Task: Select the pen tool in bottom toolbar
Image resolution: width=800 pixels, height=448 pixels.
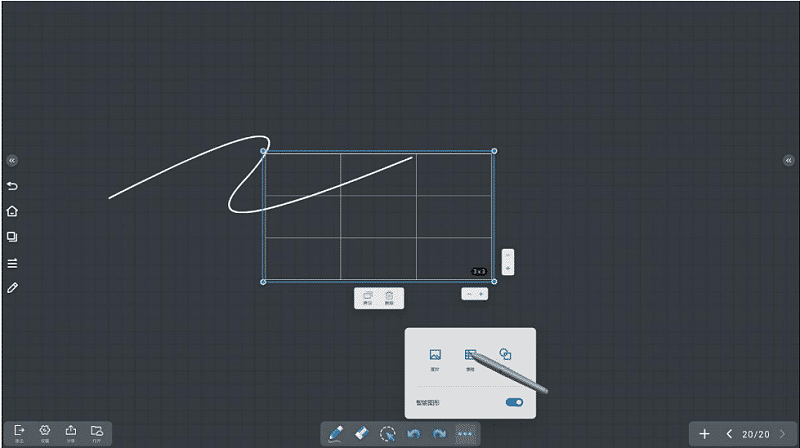Action: click(x=335, y=434)
